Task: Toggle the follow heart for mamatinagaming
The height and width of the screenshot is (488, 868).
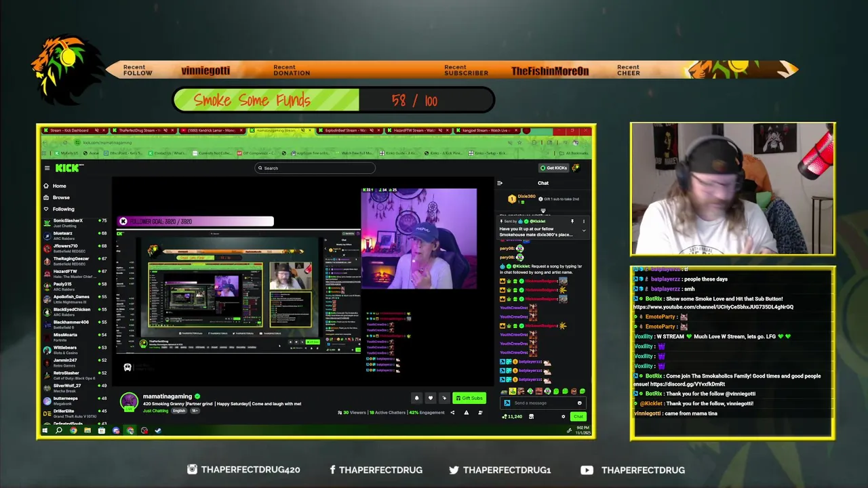Action: coord(431,398)
